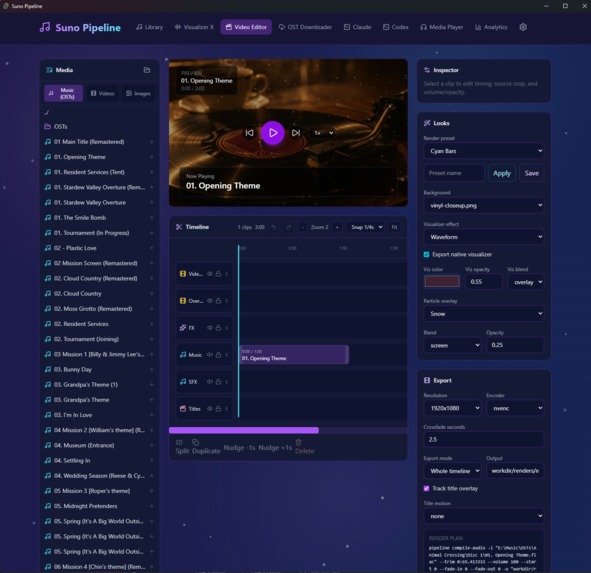Delete the selected clip

tap(305, 447)
